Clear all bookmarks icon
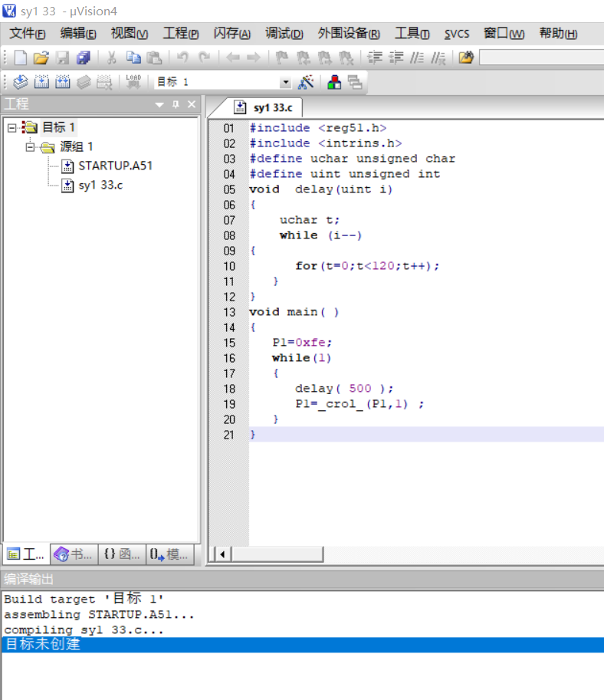This screenshot has width=604, height=700. (346, 58)
